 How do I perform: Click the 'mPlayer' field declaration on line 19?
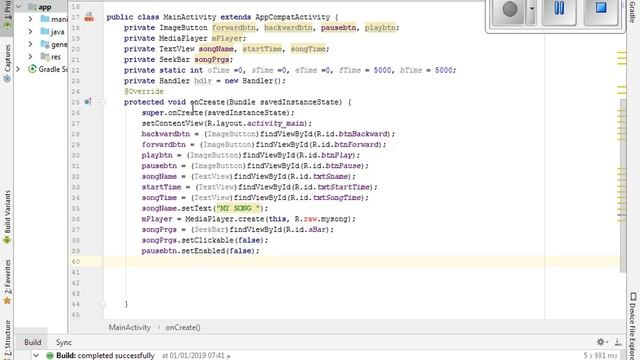pyautogui.click(x=227, y=38)
